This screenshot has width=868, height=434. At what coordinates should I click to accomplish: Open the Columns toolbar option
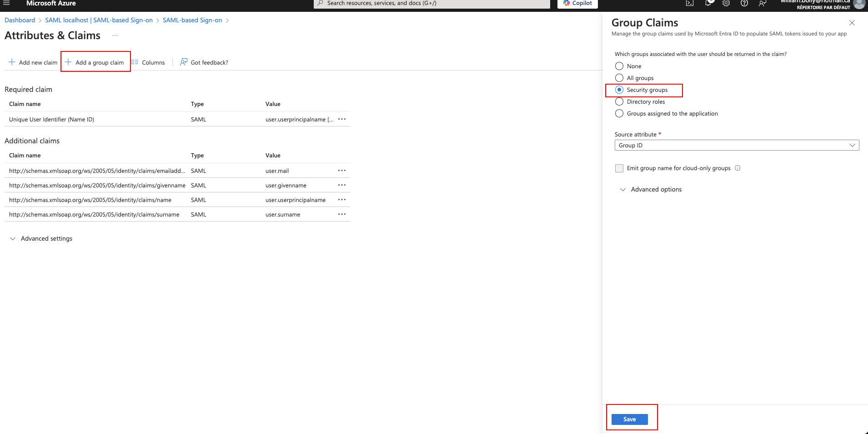tap(149, 62)
